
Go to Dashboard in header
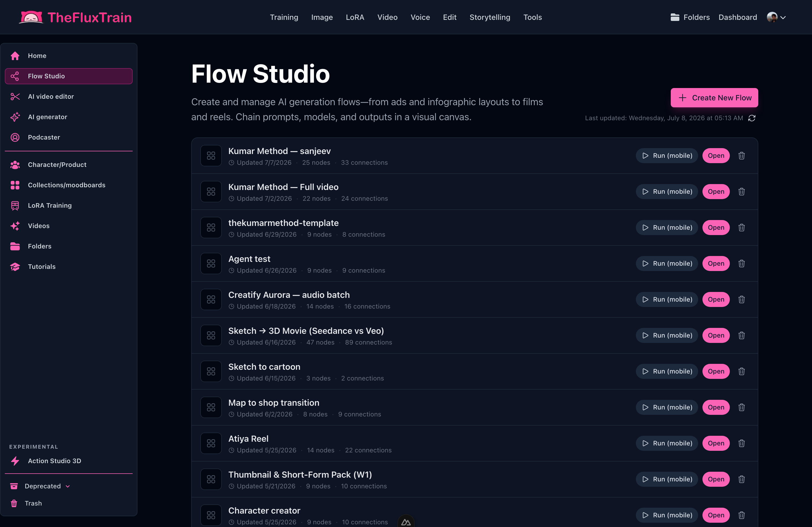[737, 17]
